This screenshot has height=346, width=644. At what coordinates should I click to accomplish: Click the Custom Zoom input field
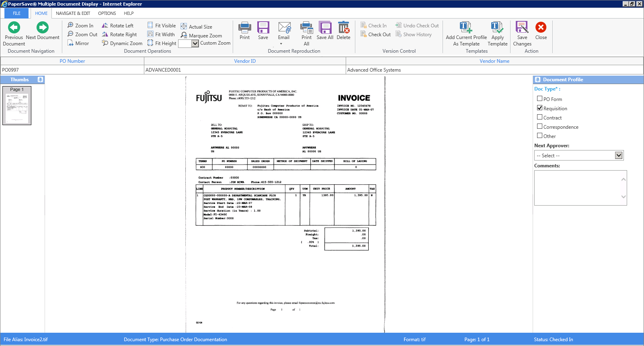[x=185, y=43]
